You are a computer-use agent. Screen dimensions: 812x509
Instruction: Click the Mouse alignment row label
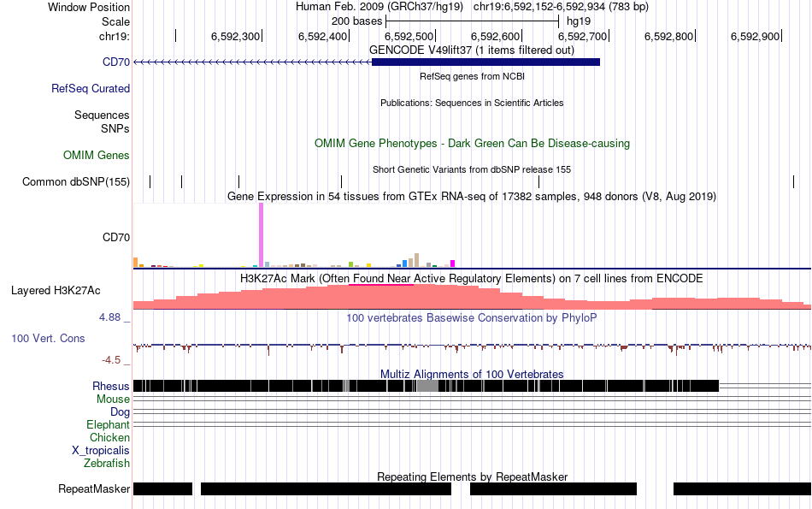click(x=113, y=400)
